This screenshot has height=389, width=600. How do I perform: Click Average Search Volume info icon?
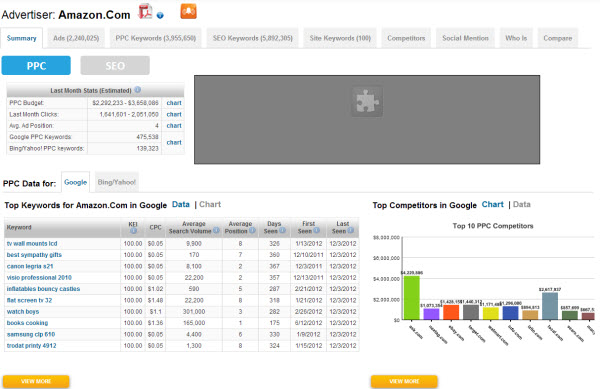216,231
